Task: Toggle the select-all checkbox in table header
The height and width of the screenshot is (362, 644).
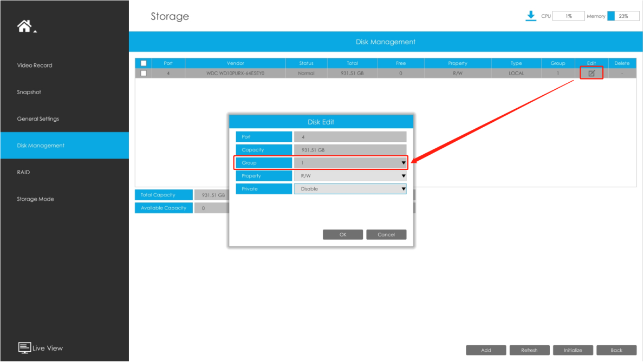Action: [x=144, y=63]
